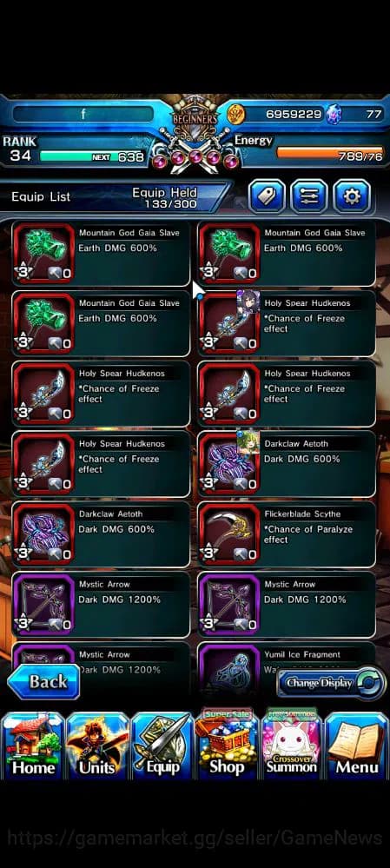Tap the gold coin currency icon

[235, 114]
